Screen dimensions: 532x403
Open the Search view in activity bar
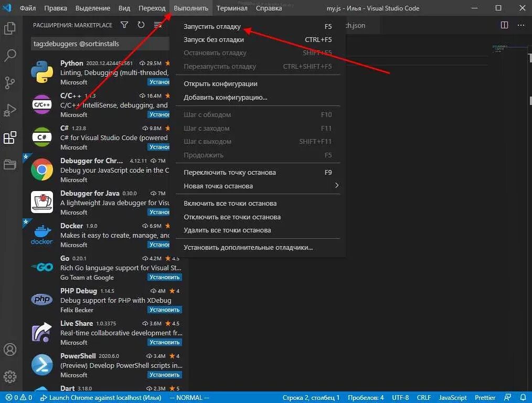coord(10,55)
